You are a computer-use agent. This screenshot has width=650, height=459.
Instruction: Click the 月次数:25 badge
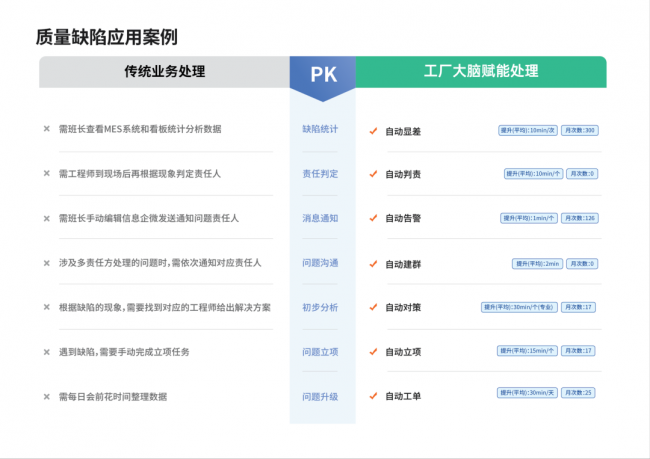tap(578, 393)
